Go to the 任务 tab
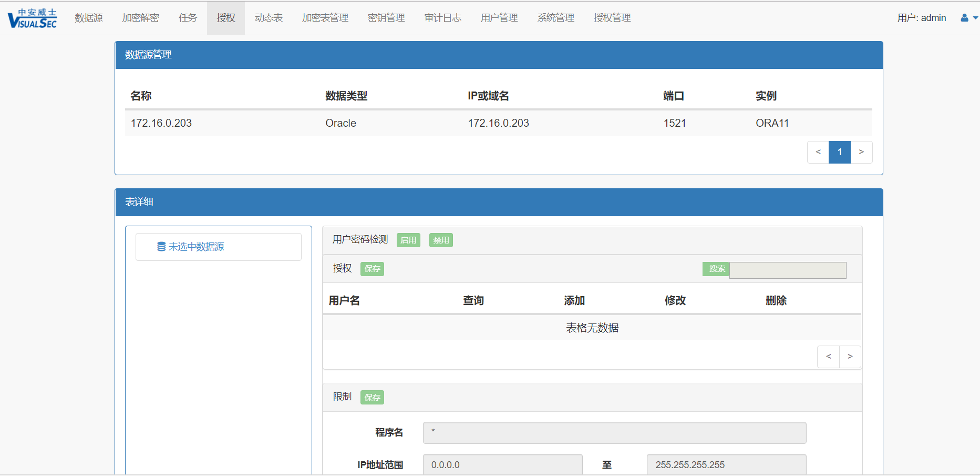 coord(188,18)
